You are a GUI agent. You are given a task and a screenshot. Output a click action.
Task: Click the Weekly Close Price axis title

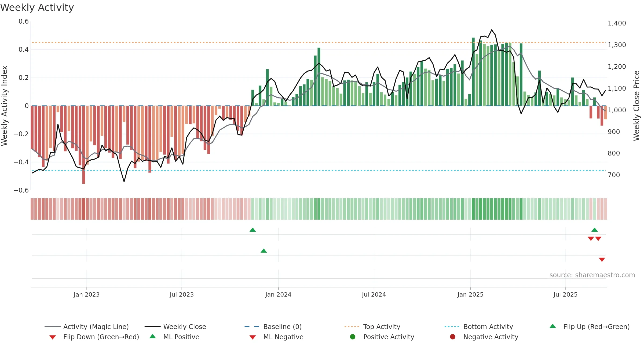pos(636,106)
